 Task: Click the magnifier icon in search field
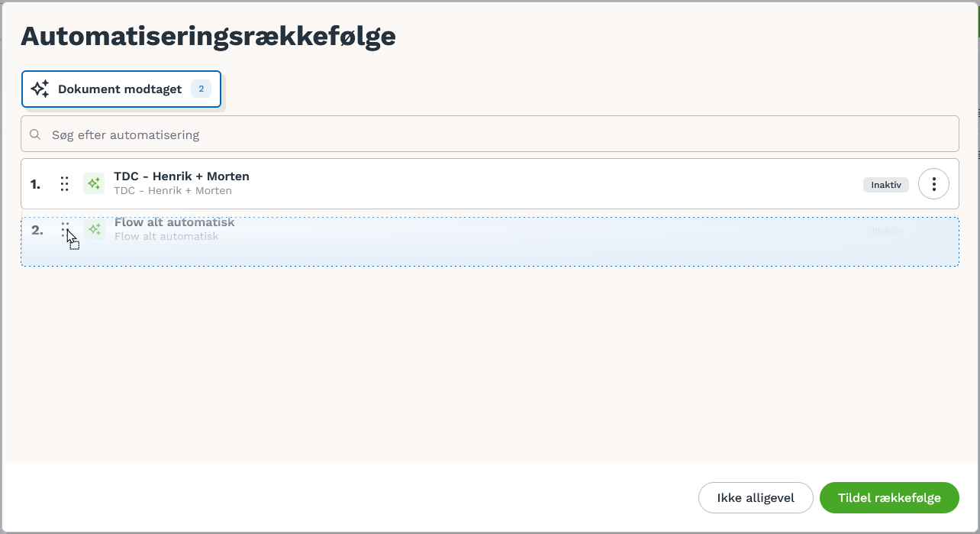[x=35, y=134]
